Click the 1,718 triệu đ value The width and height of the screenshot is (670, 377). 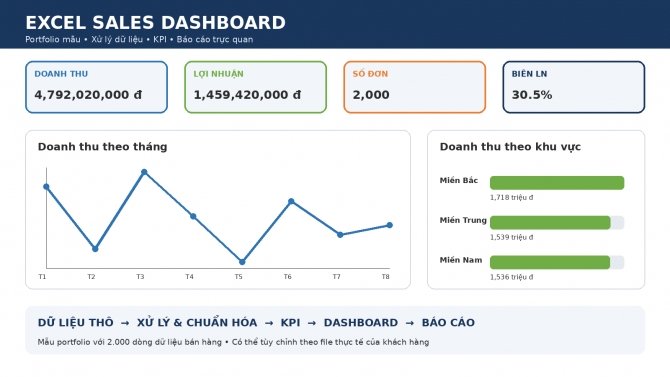[x=511, y=197]
